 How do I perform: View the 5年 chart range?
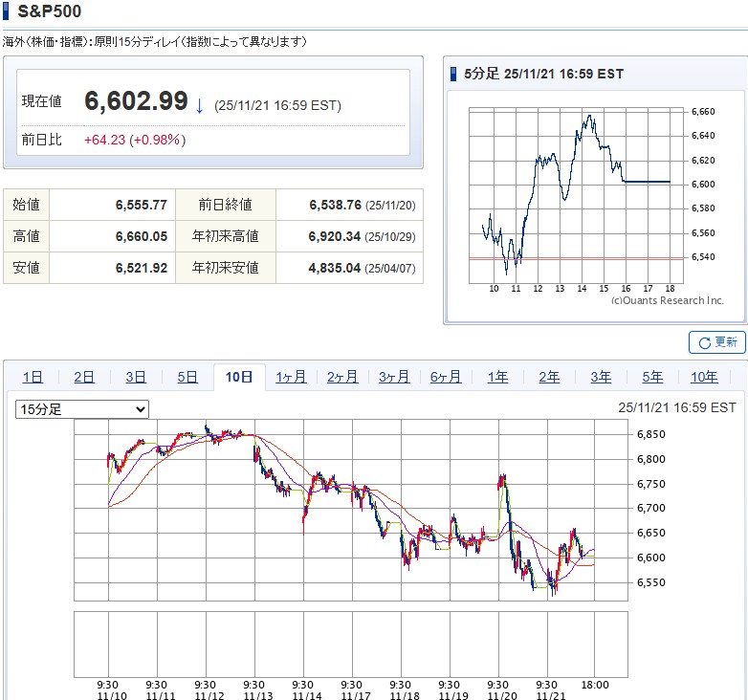[x=652, y=377]
